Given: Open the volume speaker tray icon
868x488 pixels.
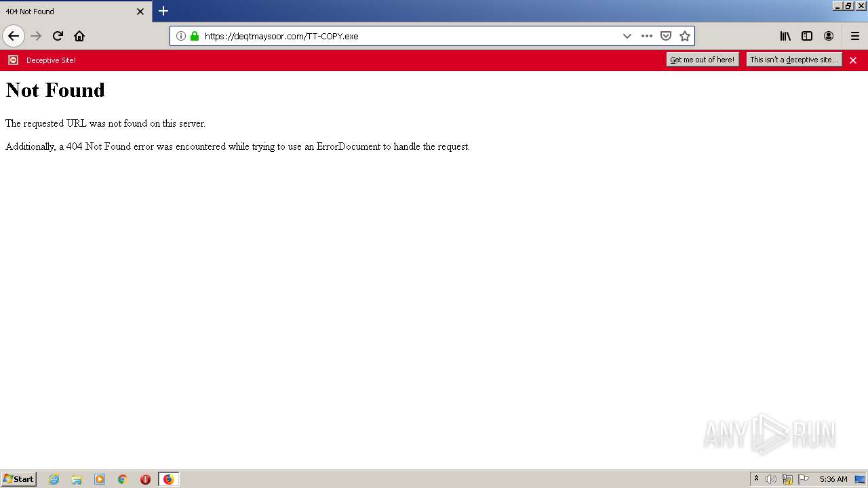Looking at the screenshot, I should (771, 479).
